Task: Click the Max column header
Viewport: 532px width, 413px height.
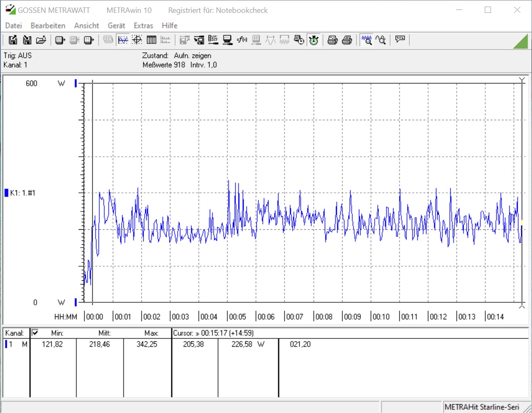Action: pos(151,333)
